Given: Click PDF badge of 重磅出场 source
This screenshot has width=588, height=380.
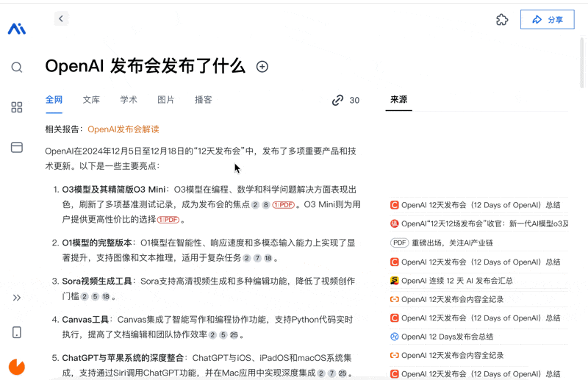Looking at the screenshot, I should pyautogui.click(x=399, y=243).
